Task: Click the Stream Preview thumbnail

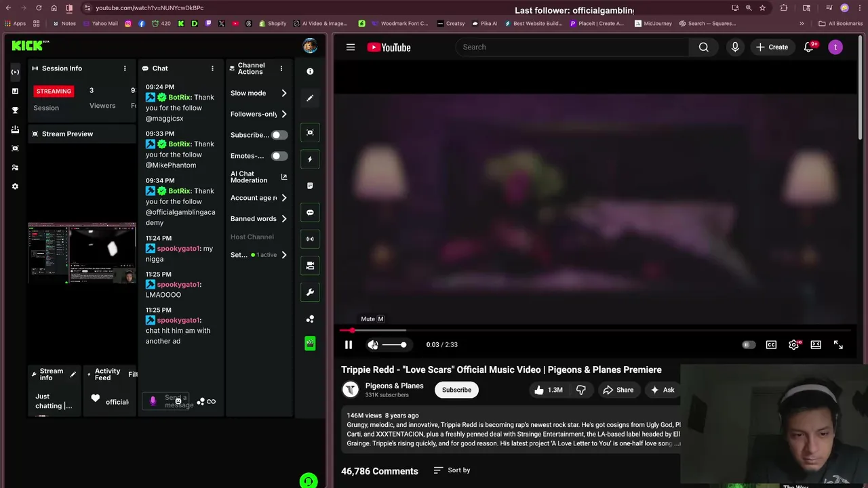Action: (x=82, y=253)
